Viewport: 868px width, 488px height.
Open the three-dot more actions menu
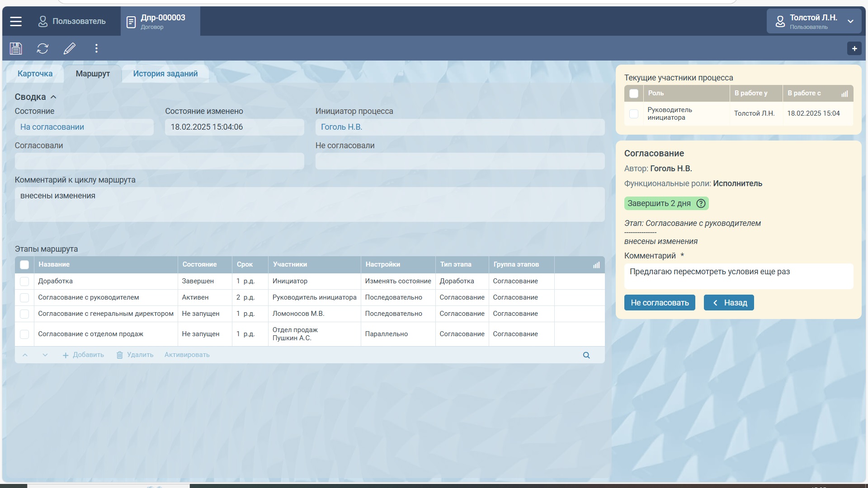(x=96, y=48)
